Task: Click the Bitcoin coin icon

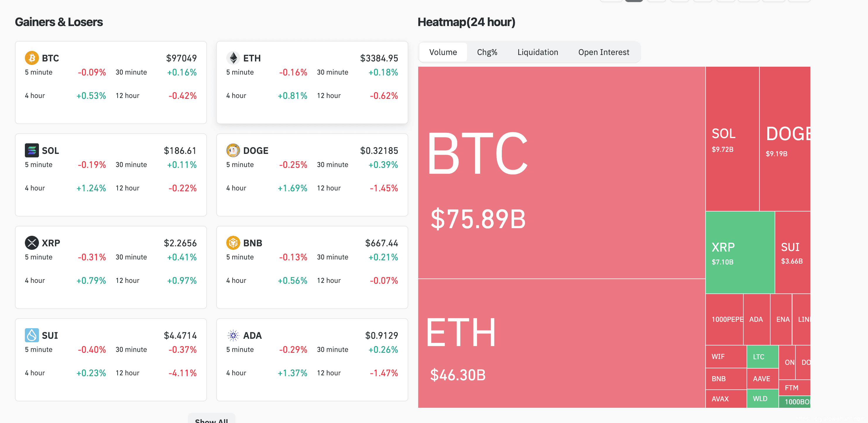Action: click(32, 58)
